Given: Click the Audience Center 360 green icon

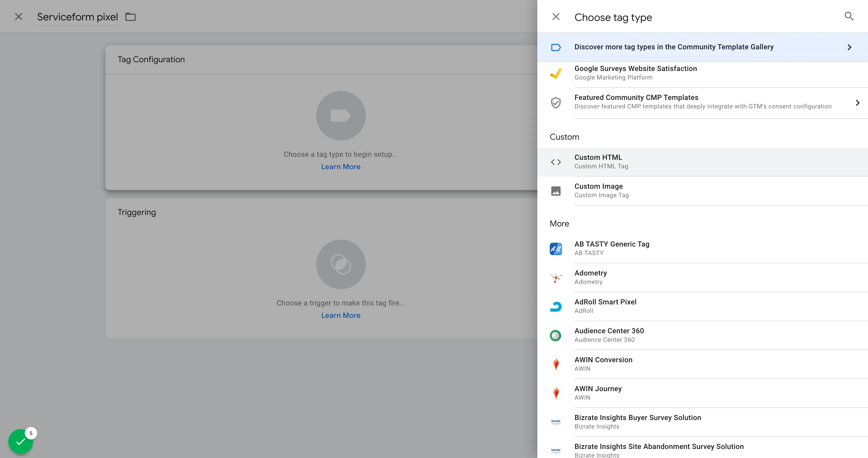Looking at the screenshot, I should [556, 335].
